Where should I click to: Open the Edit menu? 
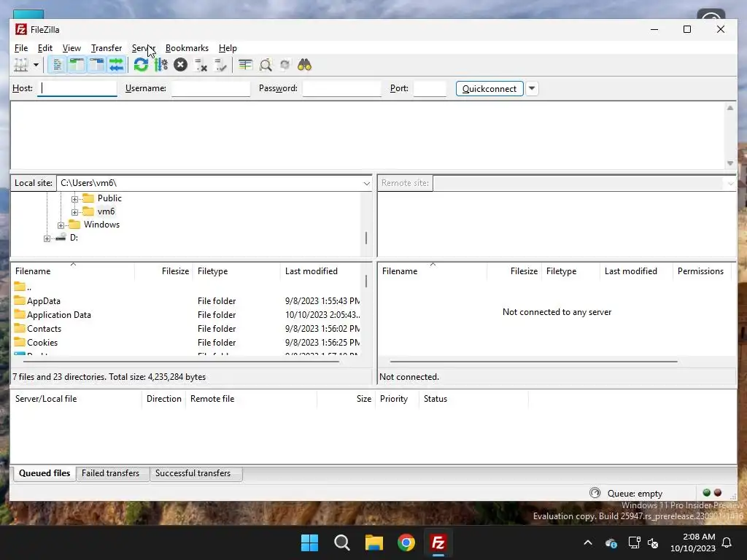click(x=45, y=48)
